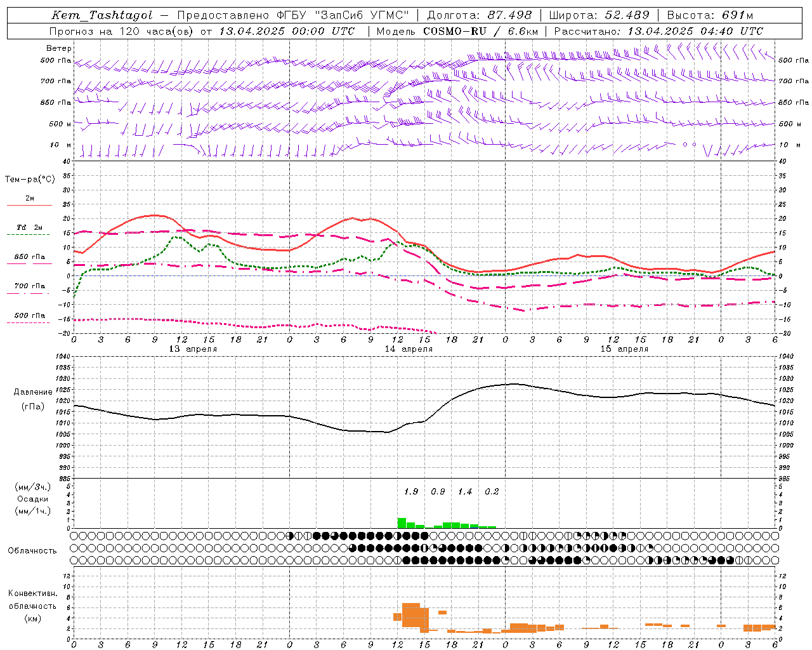Click the Облачность cloud cover label
The height and width of the screenshot is (650, 812).
click(32, 551)
